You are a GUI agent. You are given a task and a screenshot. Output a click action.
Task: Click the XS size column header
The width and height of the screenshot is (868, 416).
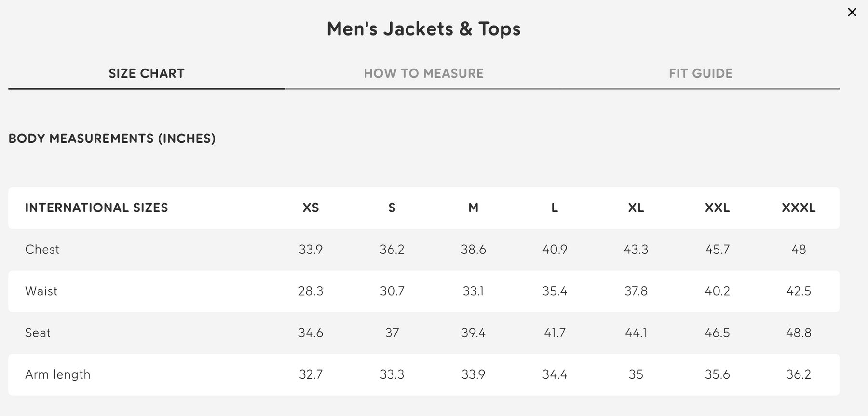[311, 208]
